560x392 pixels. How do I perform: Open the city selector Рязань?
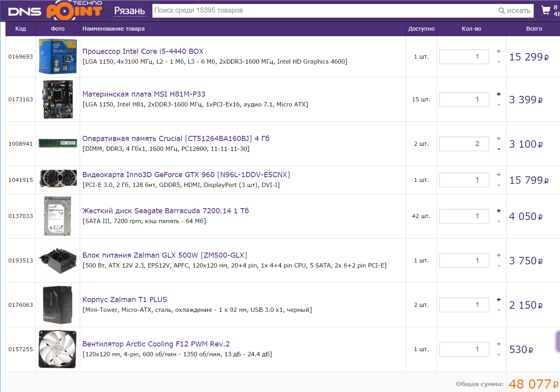pyautogui.click(x=130, y=11)
